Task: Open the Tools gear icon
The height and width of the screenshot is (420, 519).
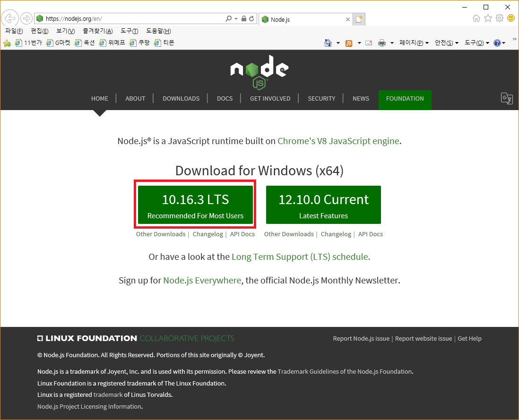Action: pos(500,18)
